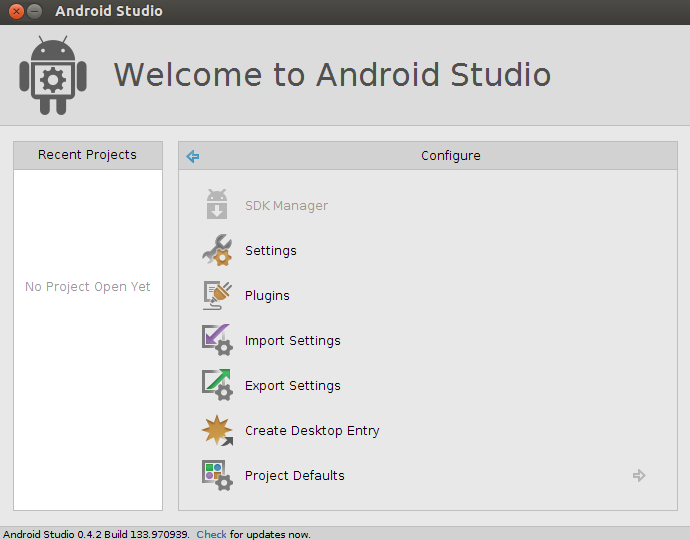
Task: Click the Android Studio robot logo
Action: [x=53, y=75]
